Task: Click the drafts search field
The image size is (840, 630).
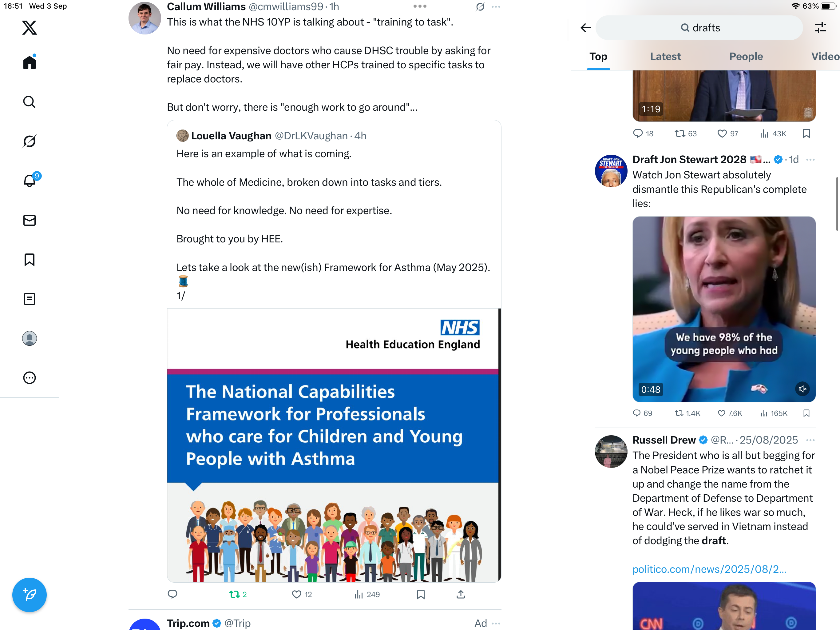Action: [699, 28]
